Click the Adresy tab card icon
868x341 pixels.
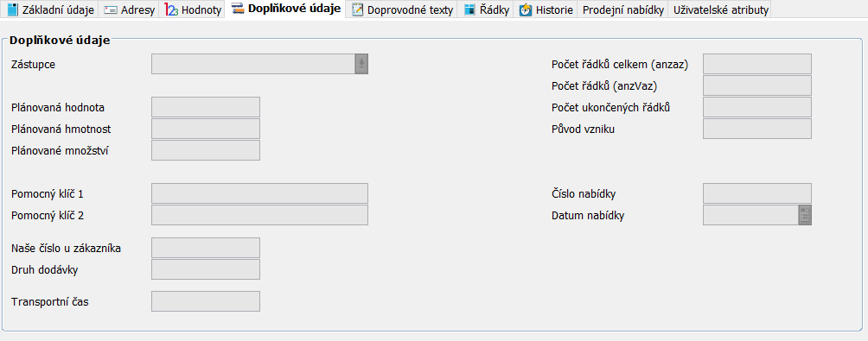click(110, 10)
